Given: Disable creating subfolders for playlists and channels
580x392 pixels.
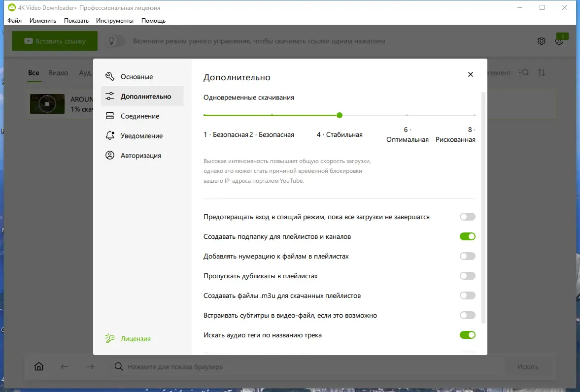Looking at the screenshot, I should [x=467, y=236].
